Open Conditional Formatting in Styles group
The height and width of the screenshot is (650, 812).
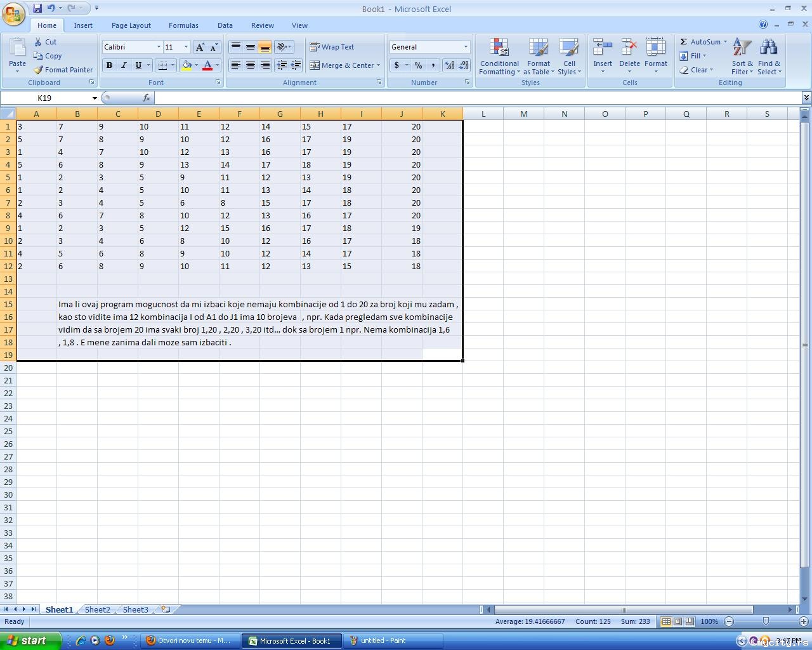pyautogui.click(x=499, y=56)
